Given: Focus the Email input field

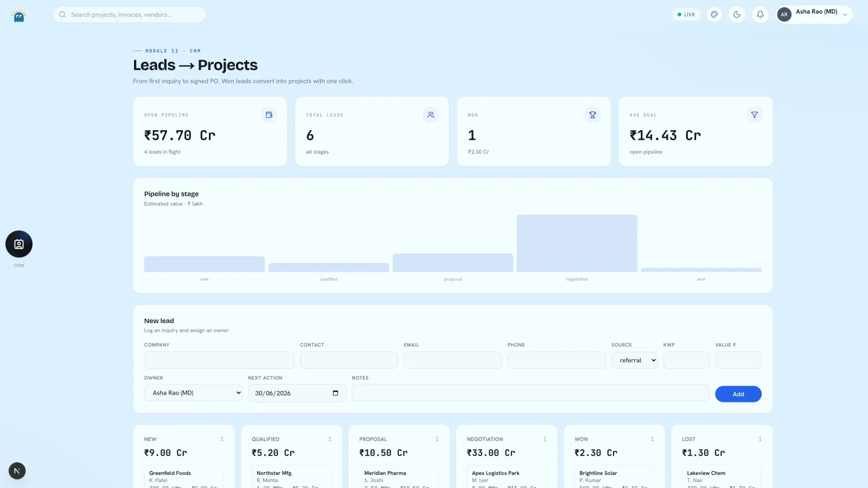Looking at the screenshot, I should (452, 360).
